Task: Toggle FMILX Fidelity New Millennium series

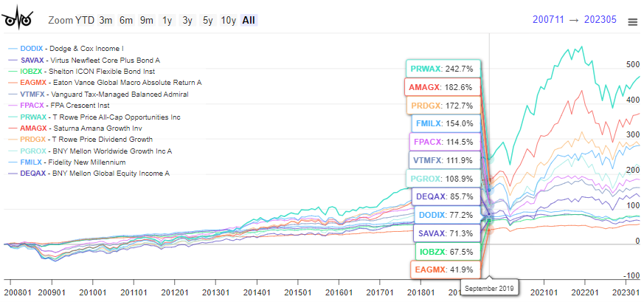Action: pos(77,162)
